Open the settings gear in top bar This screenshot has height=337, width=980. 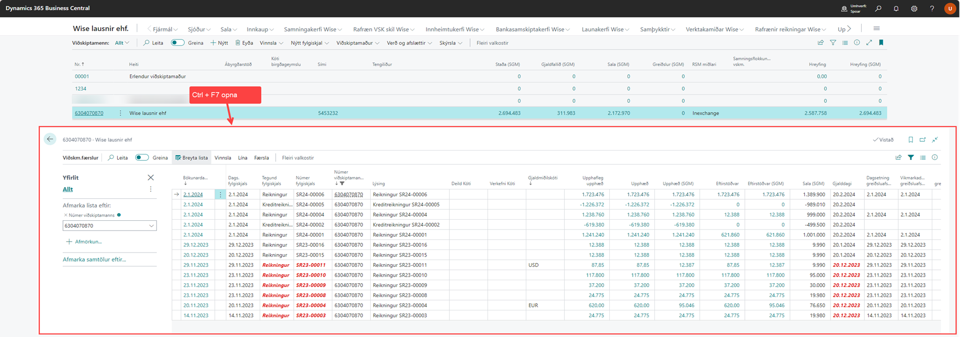pyautogui.click(x=914, y=9)
